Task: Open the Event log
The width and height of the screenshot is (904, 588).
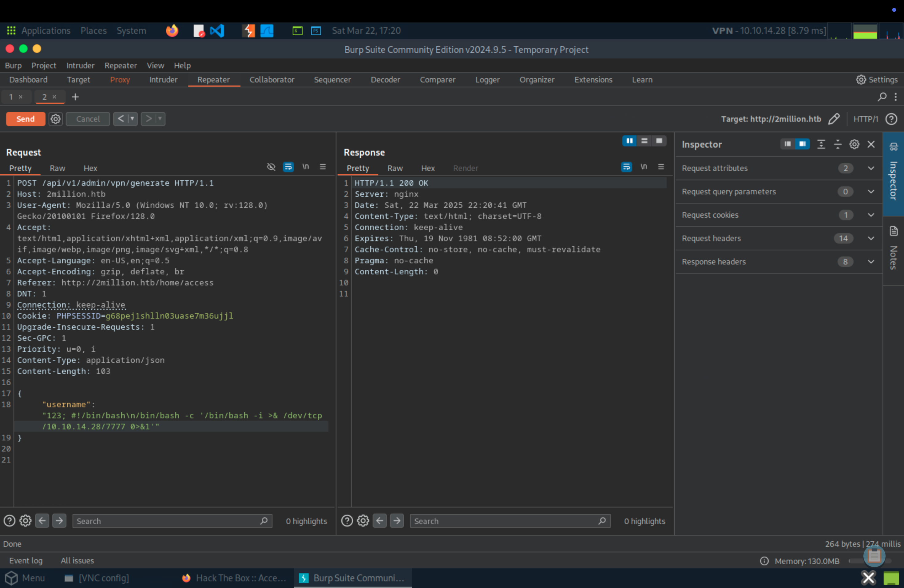Action: [26, 561]
